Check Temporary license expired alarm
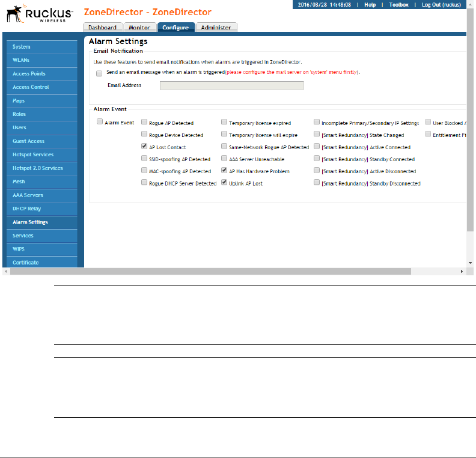The width and height of the screenshot is (476, 458). pyautogui.click(x=224, y=122)
